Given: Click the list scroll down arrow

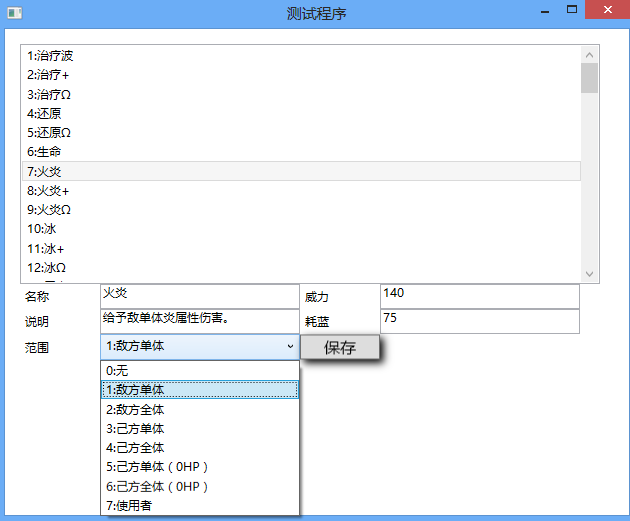Looking at the screenshot, I should [x=589, y=274].
